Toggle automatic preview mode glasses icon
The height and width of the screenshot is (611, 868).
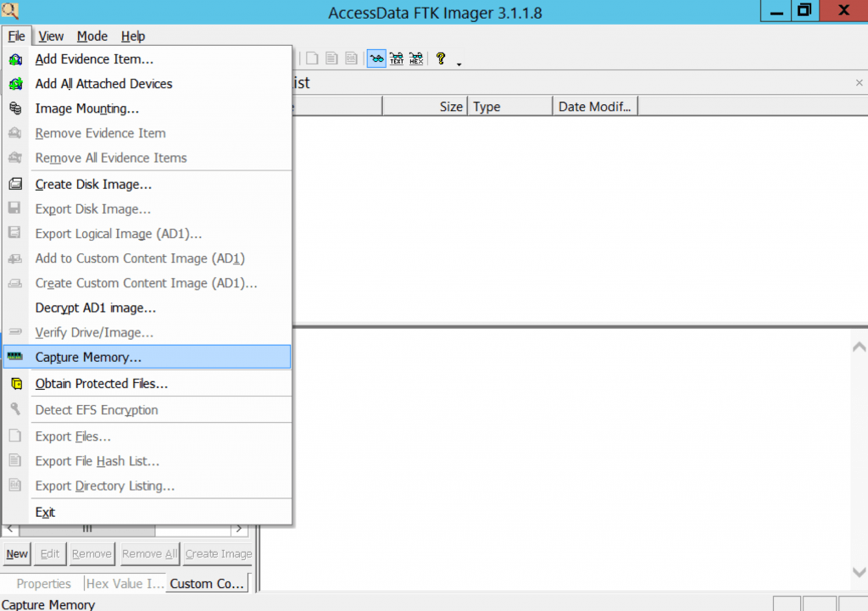pyautogui.click(x=376, y=58)
